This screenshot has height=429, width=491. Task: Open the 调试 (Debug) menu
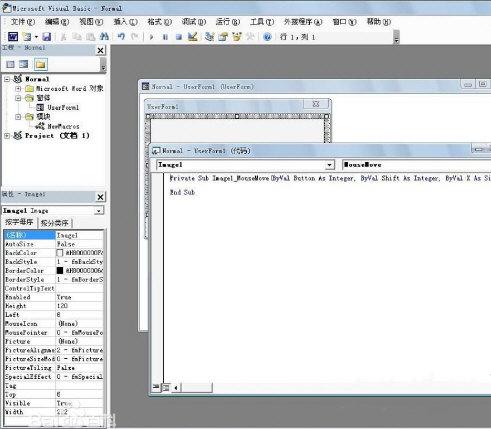pyautogui.click(x=193, y=22)
